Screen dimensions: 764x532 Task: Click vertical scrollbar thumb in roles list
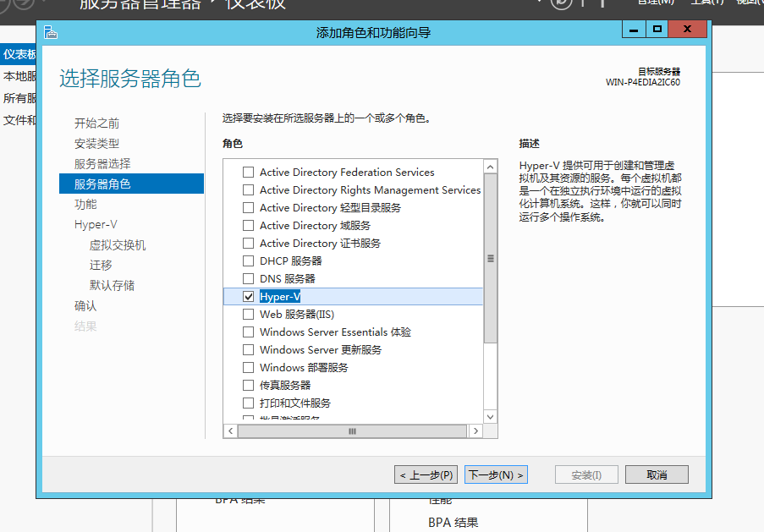(490, 258)
